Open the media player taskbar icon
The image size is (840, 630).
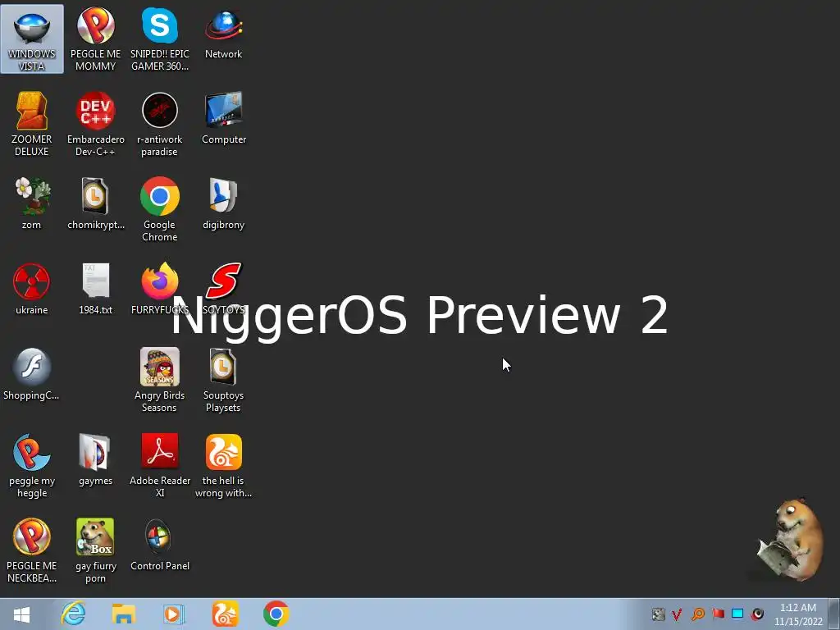(x=173, y=614)
